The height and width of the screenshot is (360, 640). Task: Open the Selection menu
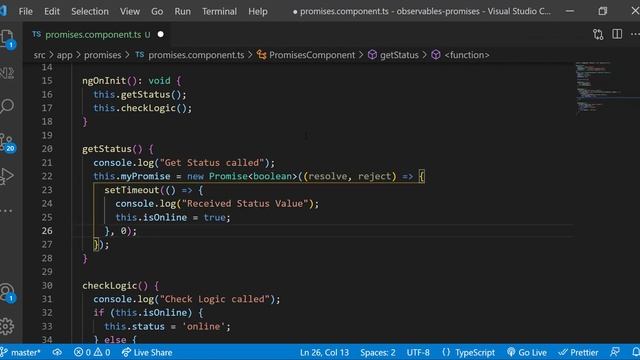pos(90,11)
